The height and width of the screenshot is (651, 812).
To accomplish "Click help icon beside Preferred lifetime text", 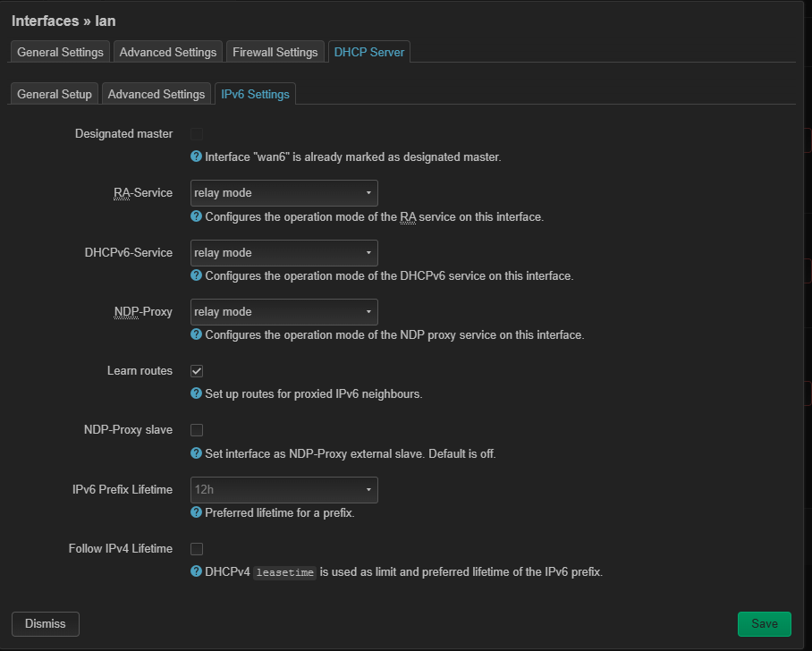I will (197, 512).
